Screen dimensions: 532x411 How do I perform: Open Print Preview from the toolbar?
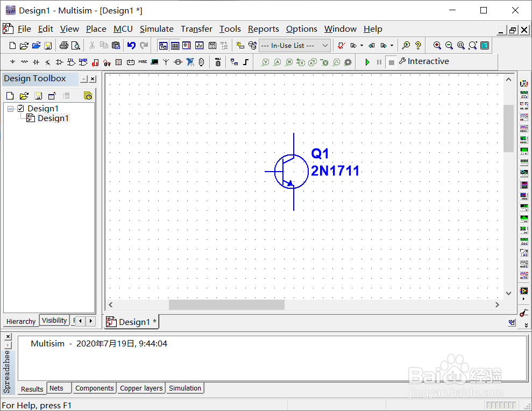76,46
